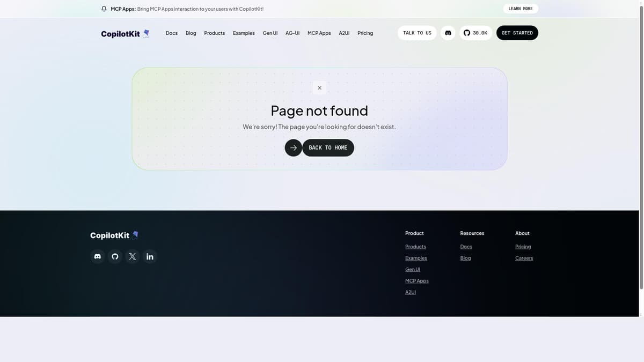Viewport: 644px width, 362px height.
Task: Visit the X (Twitter) profile in footer
Action: click(133, 256)
